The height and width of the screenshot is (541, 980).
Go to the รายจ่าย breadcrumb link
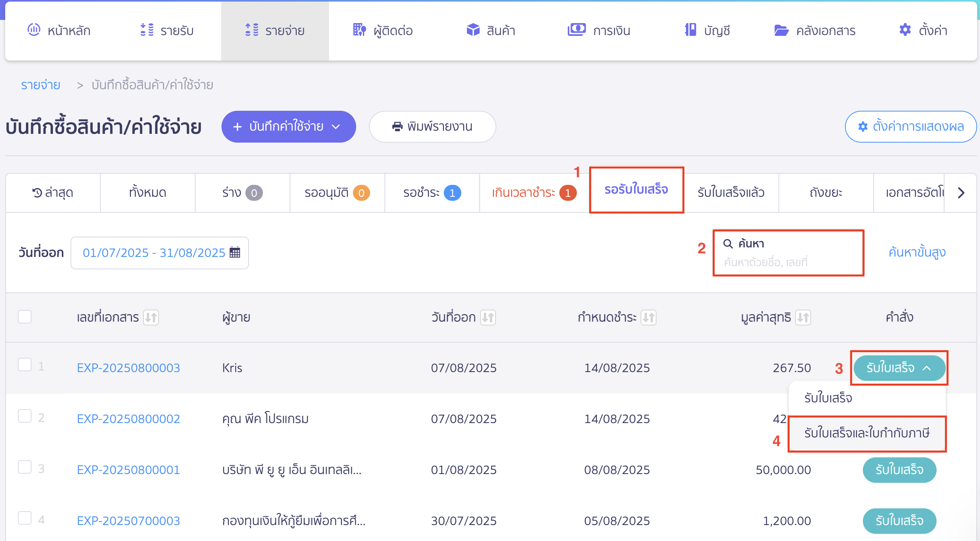tap(41, 85)
